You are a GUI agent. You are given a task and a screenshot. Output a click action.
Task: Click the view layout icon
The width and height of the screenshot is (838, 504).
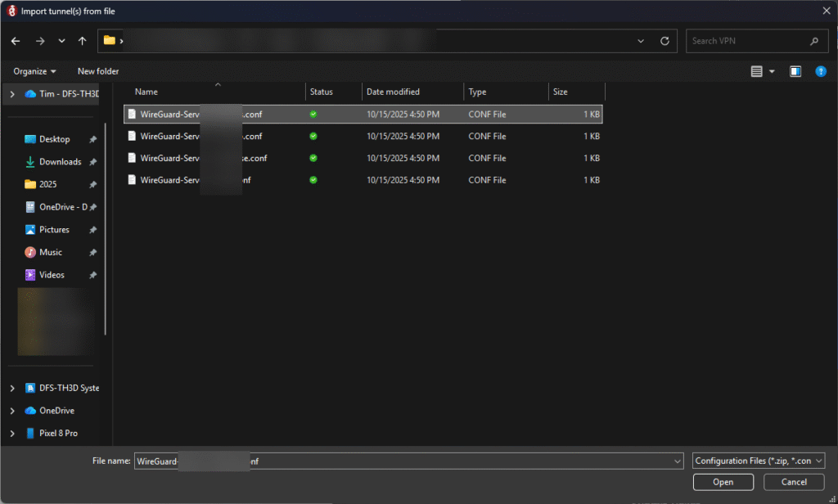point(757,72)
